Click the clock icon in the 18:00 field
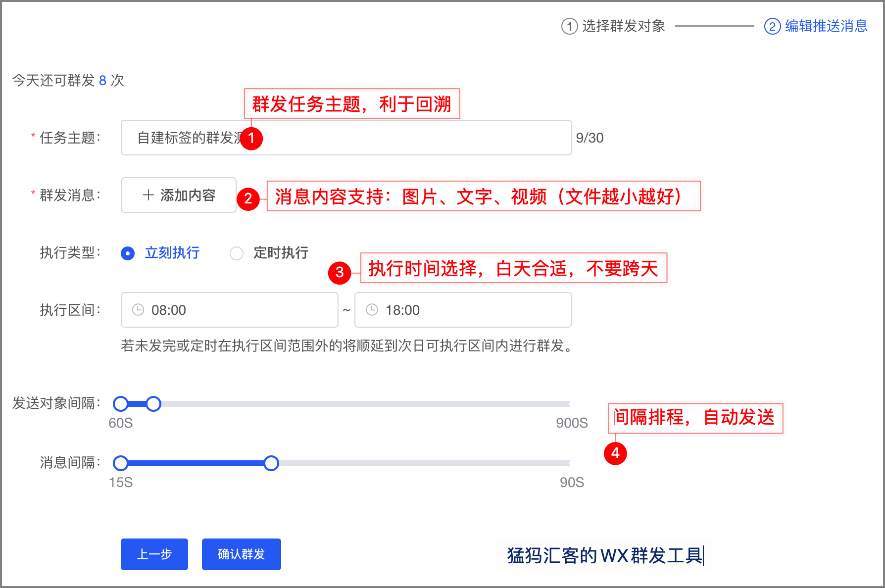The image size is (885, 588). coord(372,310)
